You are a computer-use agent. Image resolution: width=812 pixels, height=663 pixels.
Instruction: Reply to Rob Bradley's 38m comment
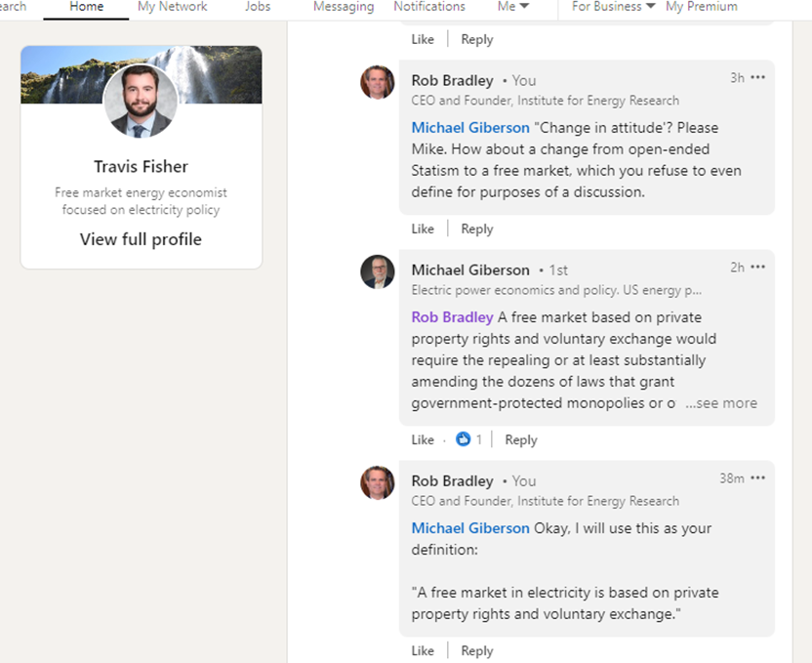[477, 651]
